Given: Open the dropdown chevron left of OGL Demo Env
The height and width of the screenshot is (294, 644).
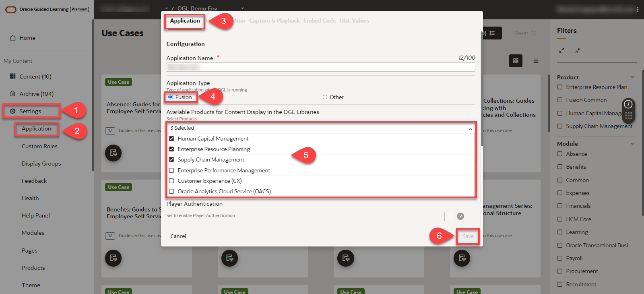Looking at the screenshot, I should (x=166, y=8).
